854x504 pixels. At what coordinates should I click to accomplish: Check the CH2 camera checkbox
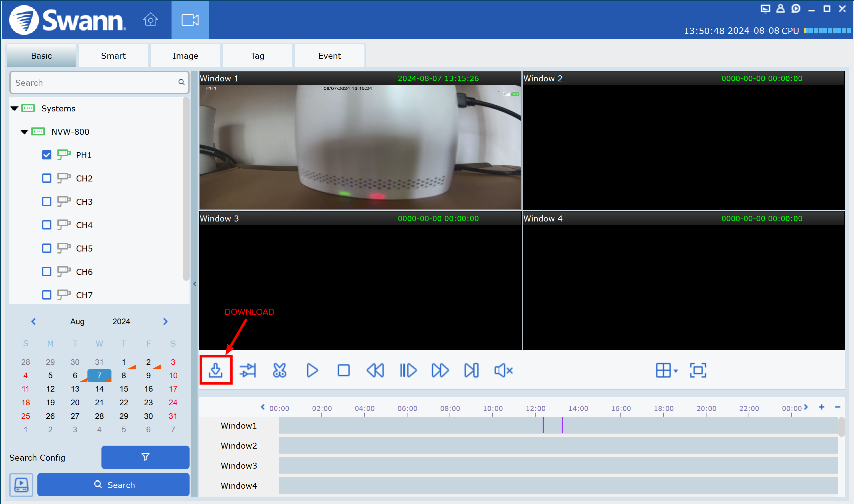[x=46, y=178]
